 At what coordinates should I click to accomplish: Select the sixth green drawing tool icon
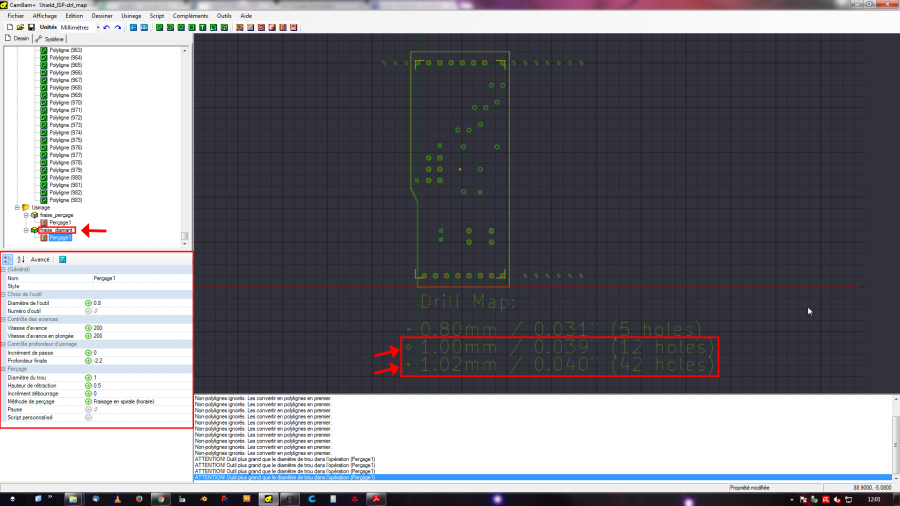click(x=214, y=27)
